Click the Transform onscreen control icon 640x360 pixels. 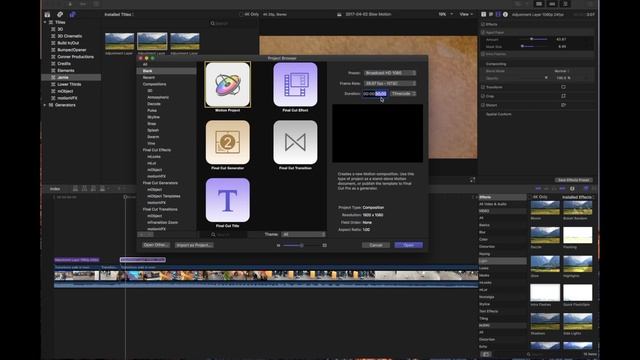point(563,87)
